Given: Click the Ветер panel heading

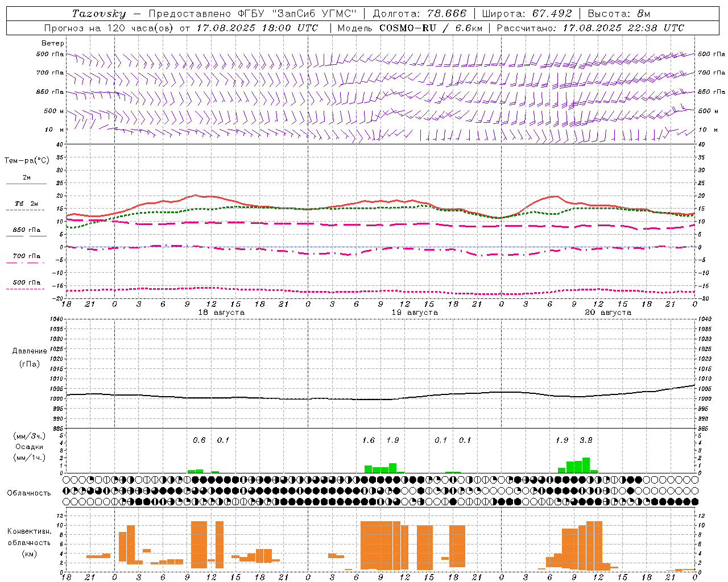Looking at the screenshot, I should (53, 43).
